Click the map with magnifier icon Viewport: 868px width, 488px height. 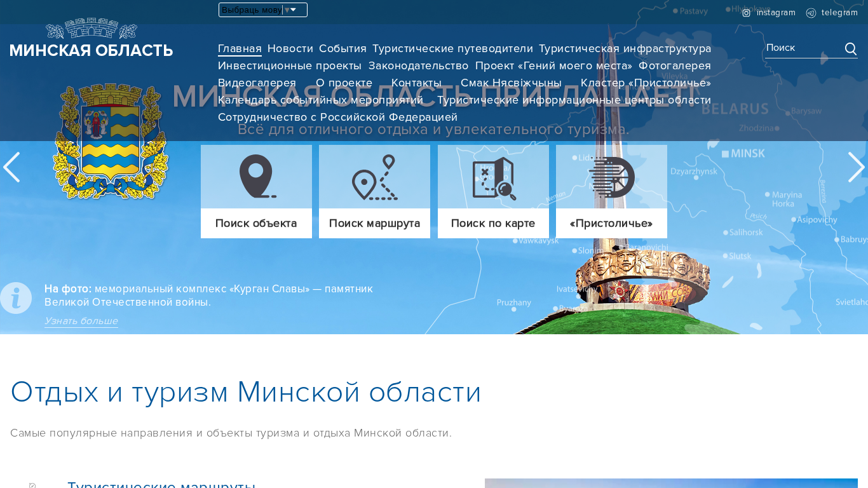coord(493,179)
